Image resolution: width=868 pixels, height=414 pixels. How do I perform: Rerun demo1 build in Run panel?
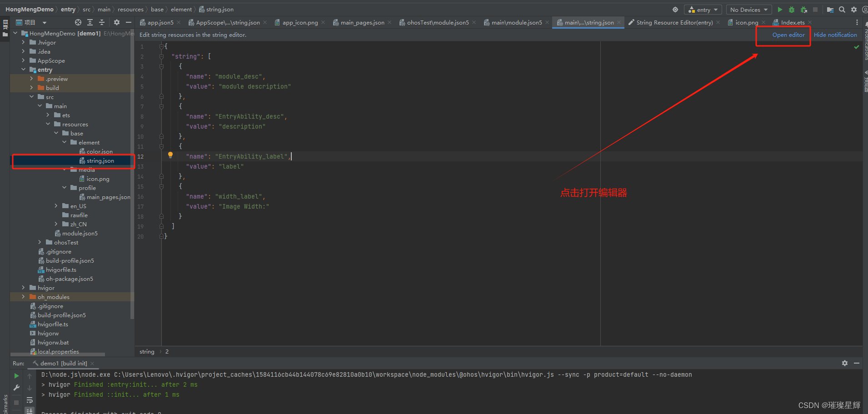[x=16, y=376]
